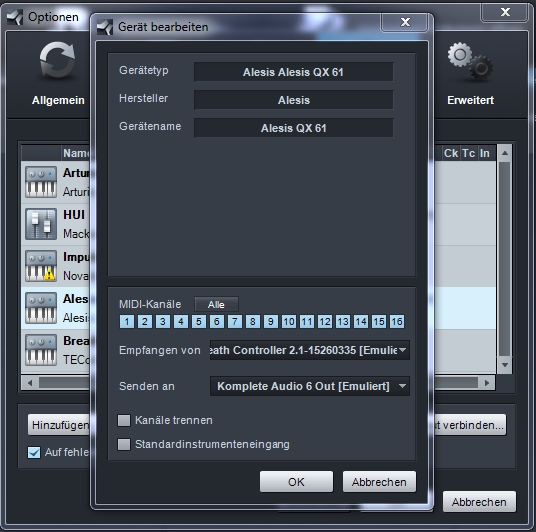The width and height of the screenshot is (536, 532).
Task: Click the Studio One logo in Optionen title
Action: 15,17
